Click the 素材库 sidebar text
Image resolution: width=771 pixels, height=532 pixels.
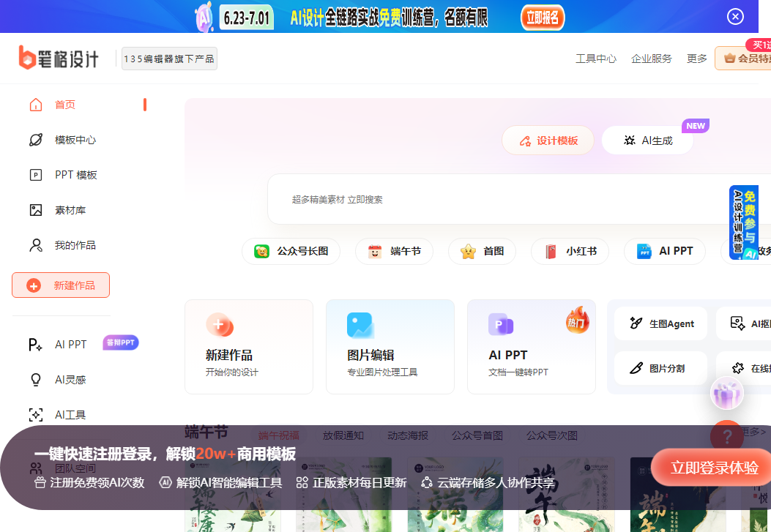70,210
